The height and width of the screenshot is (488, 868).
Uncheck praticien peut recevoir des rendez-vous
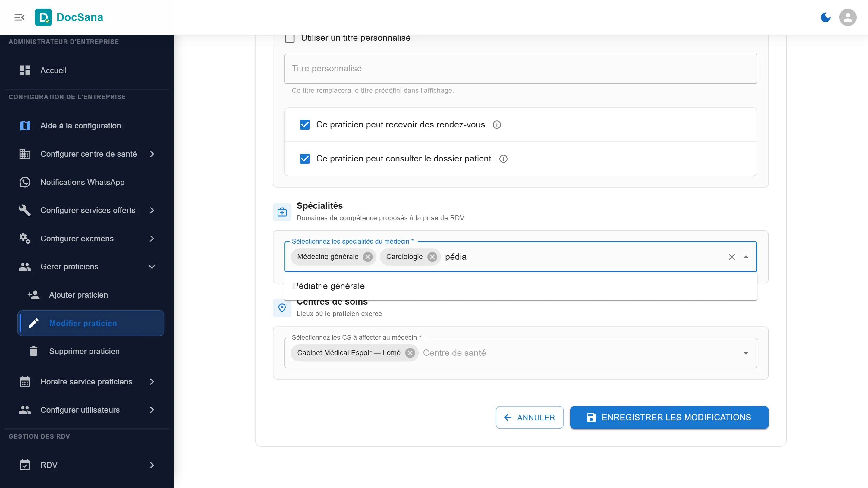click(305, 125)
